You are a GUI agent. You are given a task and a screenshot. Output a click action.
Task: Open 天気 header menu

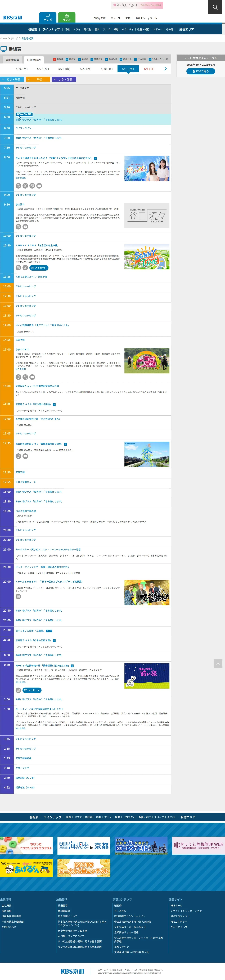coord(128,18)
